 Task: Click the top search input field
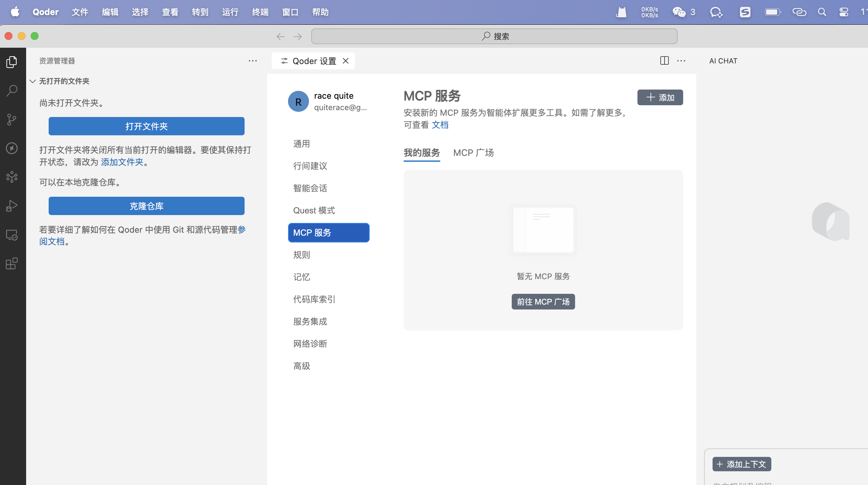(x=494, y=36)
